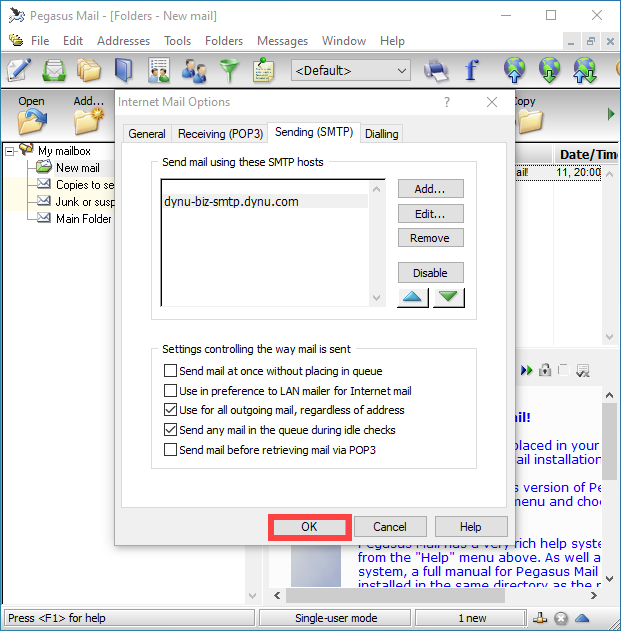Click the preview pane horizontal scrollbar

(395, 595)
